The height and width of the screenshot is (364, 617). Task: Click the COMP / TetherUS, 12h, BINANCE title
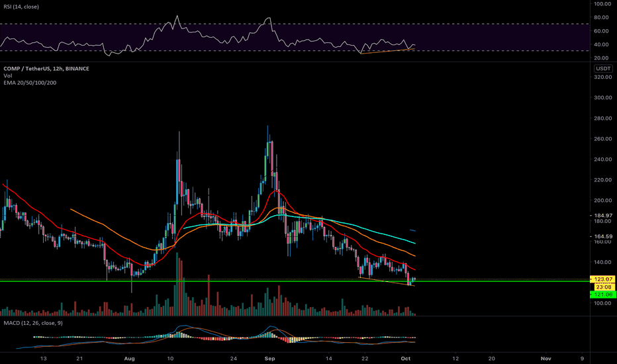pyautogui.click(x=46, y=68)
